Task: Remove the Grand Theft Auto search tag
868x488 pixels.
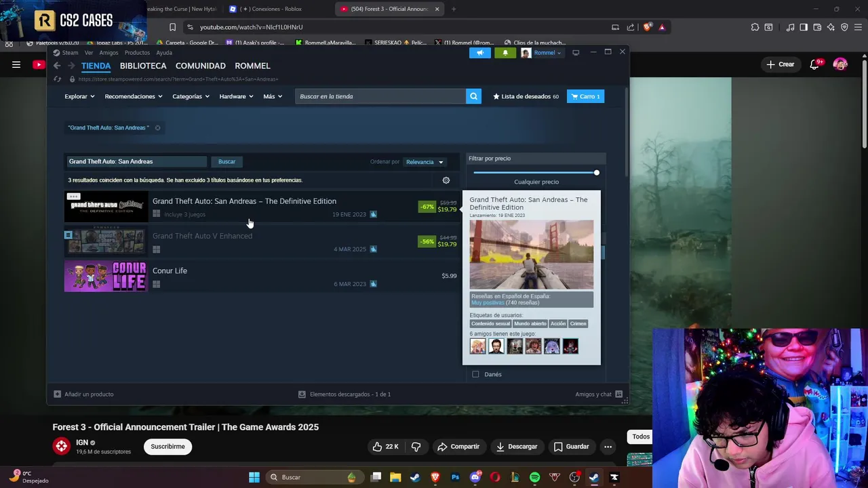Action: 157,127
